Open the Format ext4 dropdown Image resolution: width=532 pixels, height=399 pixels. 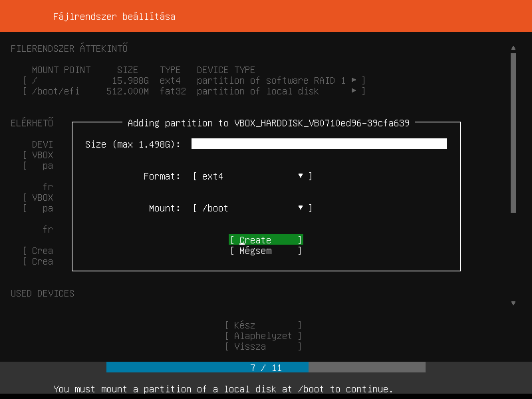click(252, 176)
